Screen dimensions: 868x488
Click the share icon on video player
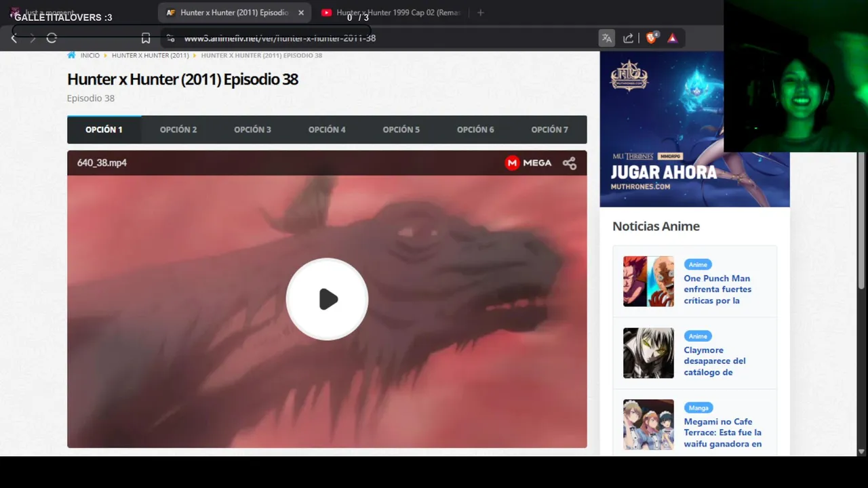pyautogui.click(x=570, y=163)
